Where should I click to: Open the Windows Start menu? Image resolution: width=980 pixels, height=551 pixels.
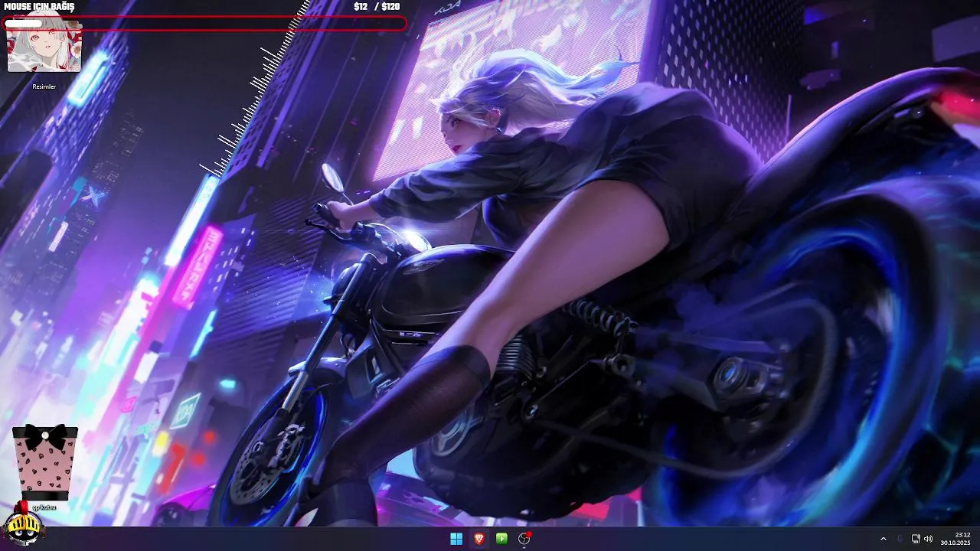click(456, 539)
